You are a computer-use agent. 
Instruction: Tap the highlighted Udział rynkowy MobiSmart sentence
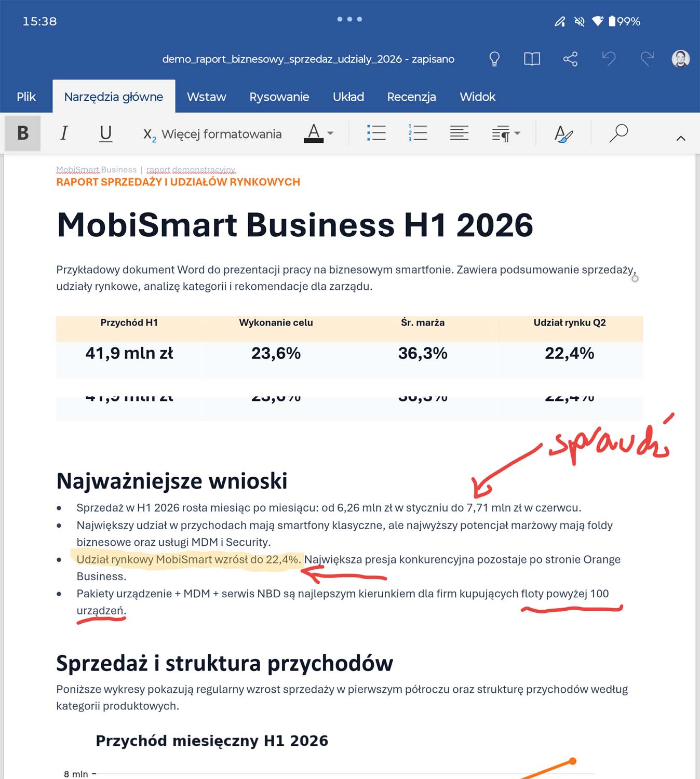point(189,559)
